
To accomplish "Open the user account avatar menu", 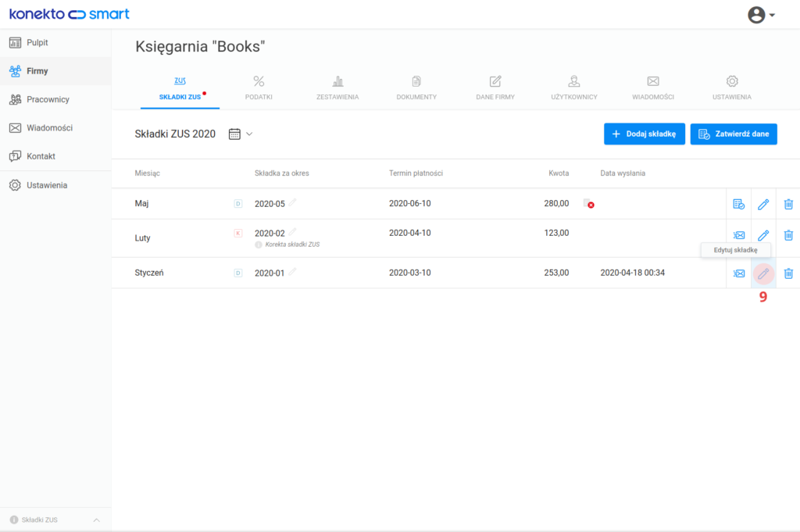I will pyautogui.click(x=761, y=15).
